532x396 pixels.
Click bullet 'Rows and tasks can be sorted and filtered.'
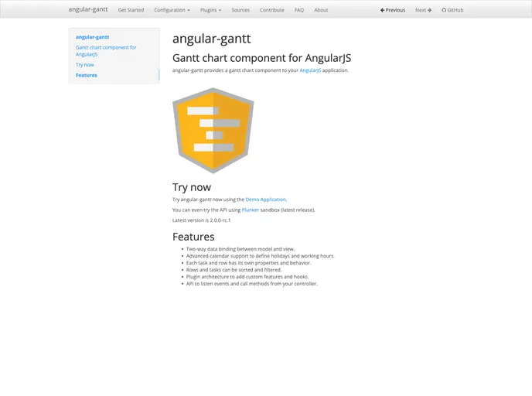(x=234, y=270)
